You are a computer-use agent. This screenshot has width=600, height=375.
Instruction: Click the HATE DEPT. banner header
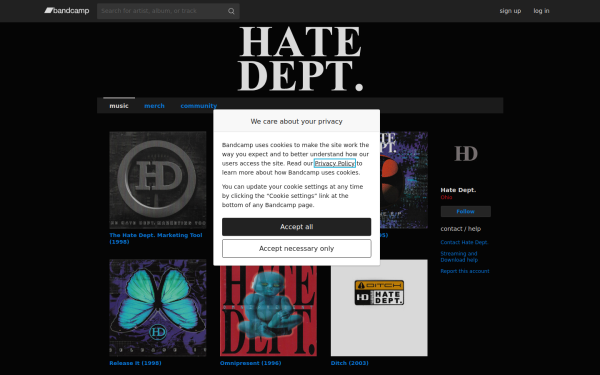tap(300, 60)
